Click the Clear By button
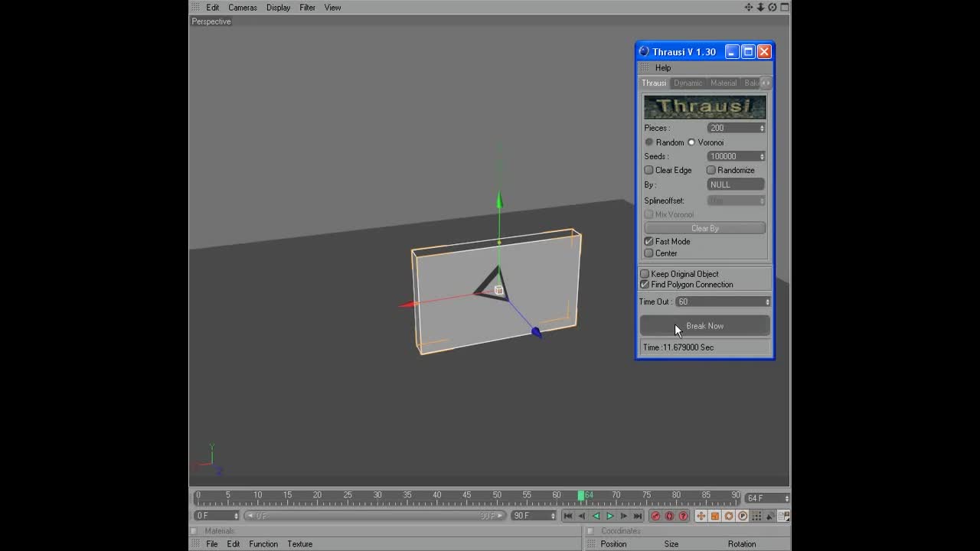This screenshot has width=980, height=551. 704,228
